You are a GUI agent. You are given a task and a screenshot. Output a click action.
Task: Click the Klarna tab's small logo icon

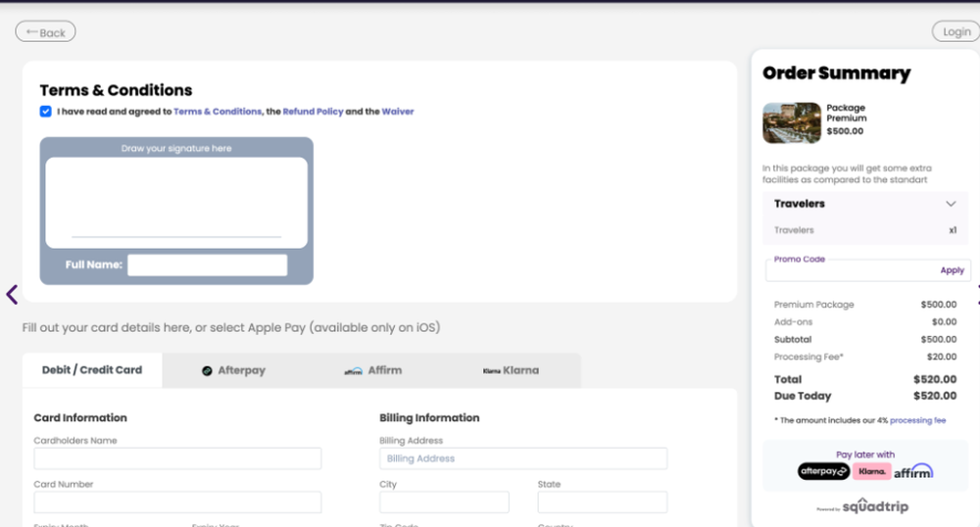tap(491, 371)
